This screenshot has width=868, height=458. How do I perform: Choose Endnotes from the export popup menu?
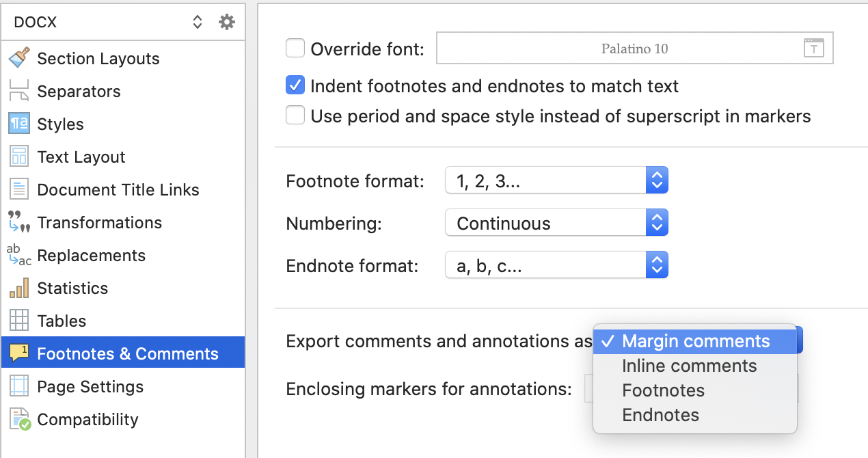pyautogui.click(x=695, y=415)
